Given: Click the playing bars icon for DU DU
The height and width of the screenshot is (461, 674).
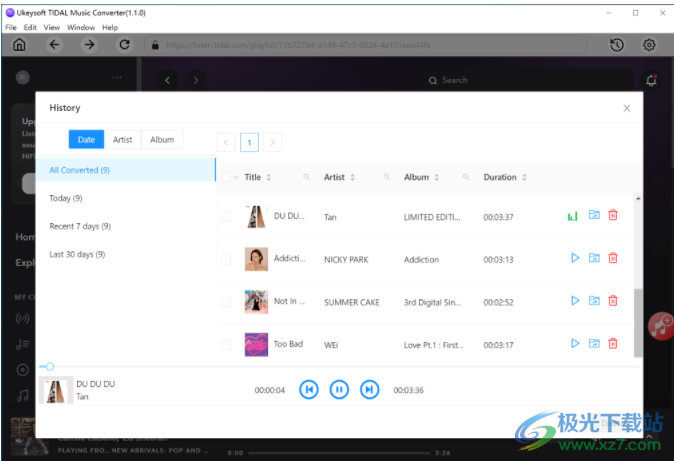Looking at the screenshot, I should [x=573, y=216].
